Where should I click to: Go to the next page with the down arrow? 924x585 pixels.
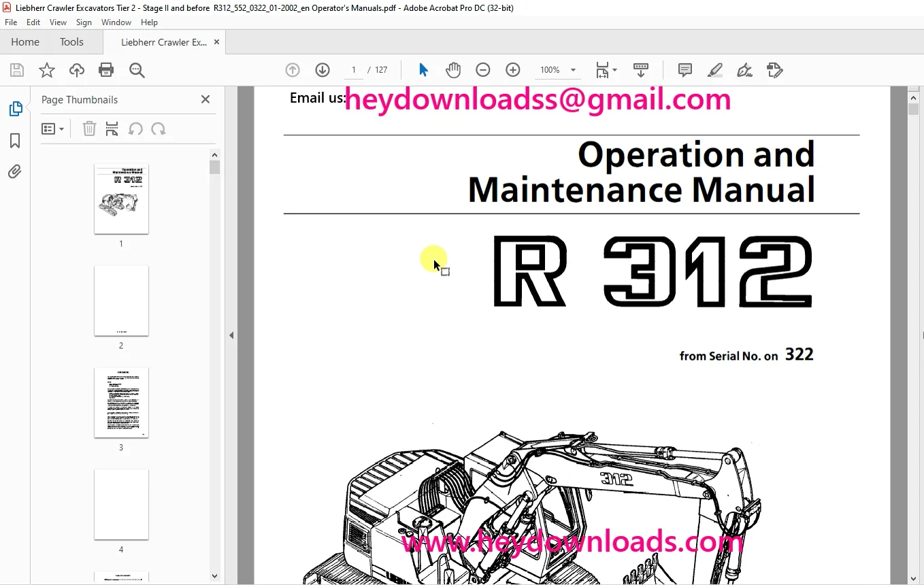pos(323,70)
